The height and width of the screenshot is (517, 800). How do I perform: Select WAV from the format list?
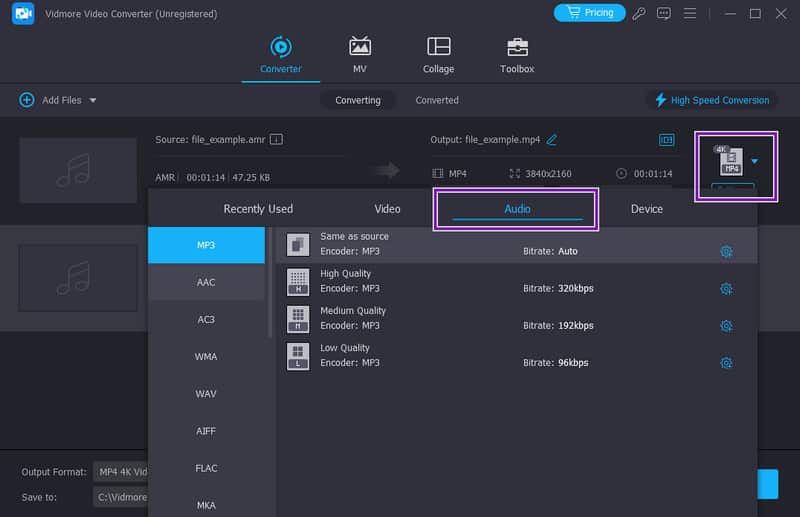(206, 394)
